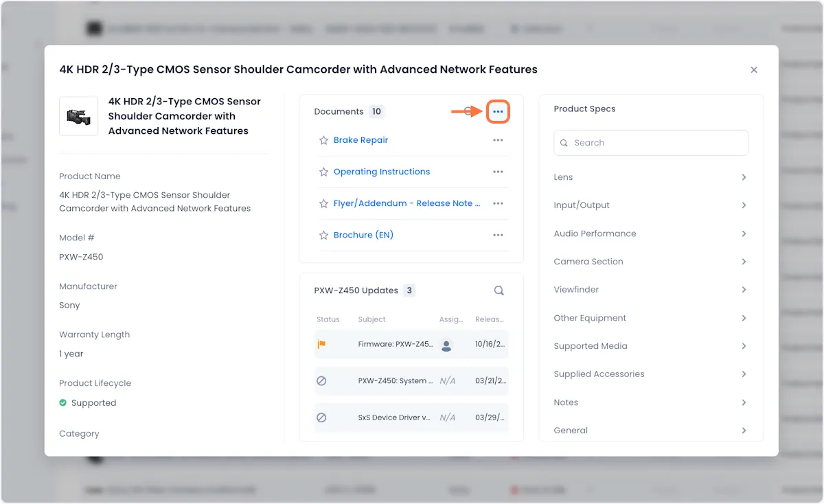Expand the General specs section
The image size is (824, 504).
[650, 431]
